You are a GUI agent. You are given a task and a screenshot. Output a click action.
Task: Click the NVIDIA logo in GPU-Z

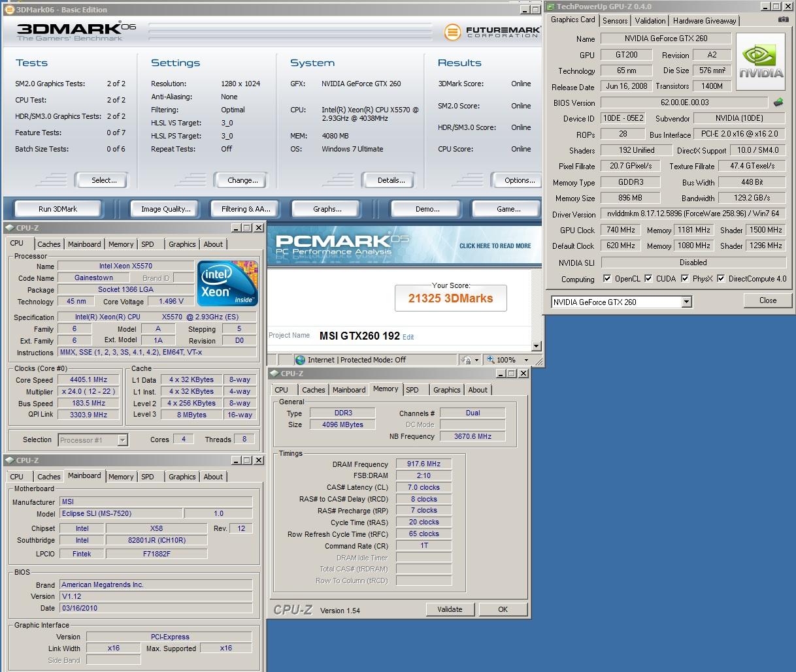coord(761,63)
